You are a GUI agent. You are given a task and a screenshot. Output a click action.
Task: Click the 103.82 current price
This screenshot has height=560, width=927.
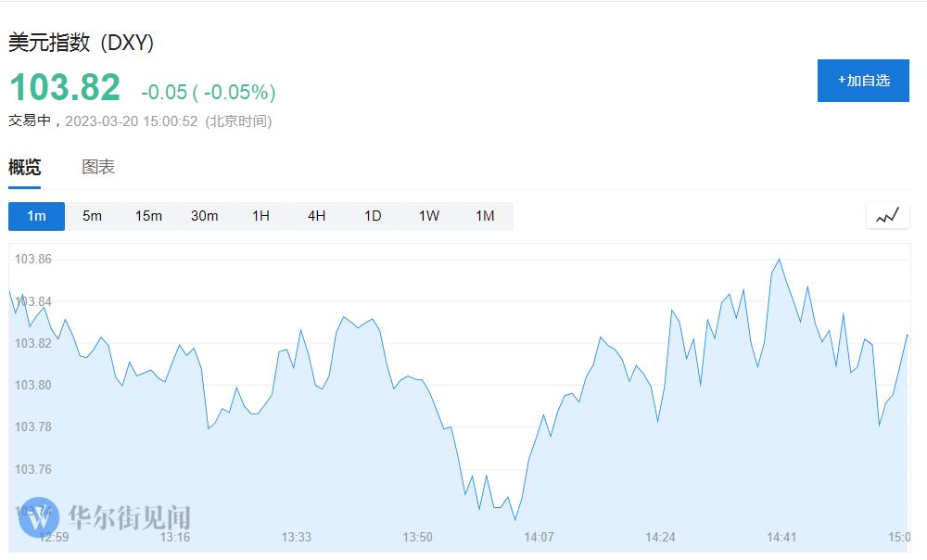[x=65, y=88]
